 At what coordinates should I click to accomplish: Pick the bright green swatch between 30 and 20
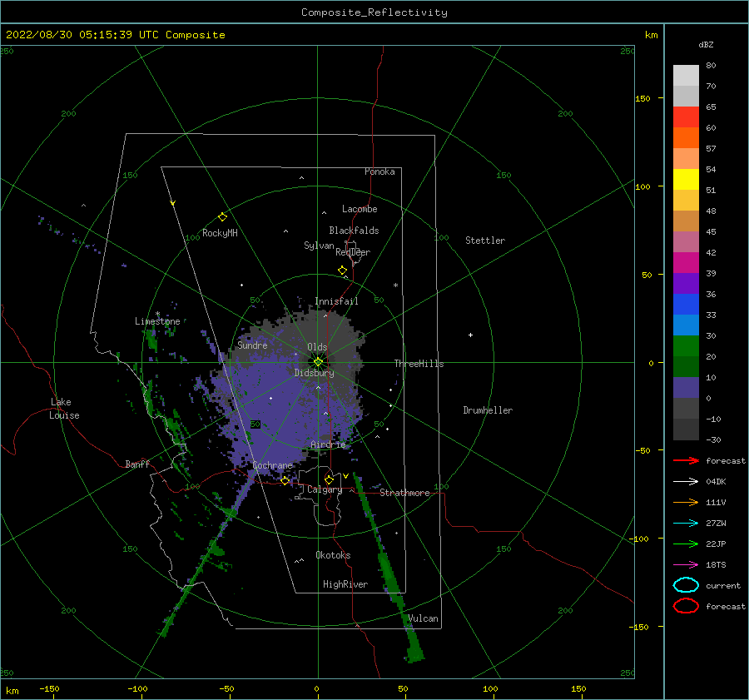[686, 346]
